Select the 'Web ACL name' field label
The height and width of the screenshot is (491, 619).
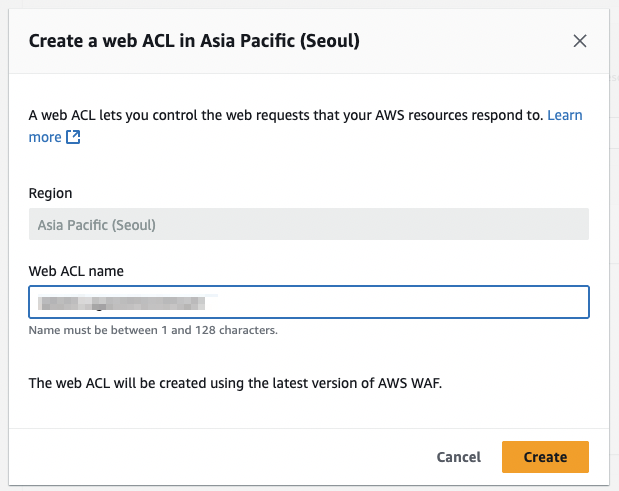[x=76, y=271]
